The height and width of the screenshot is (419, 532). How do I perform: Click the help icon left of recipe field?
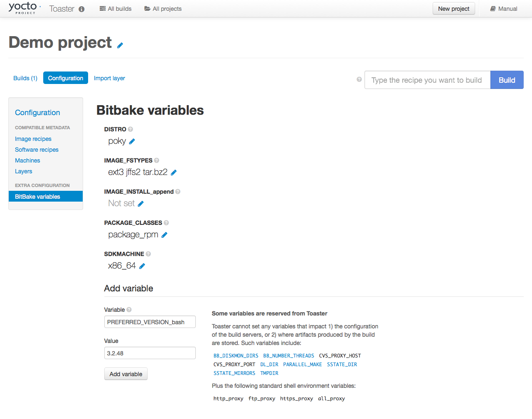pos(359,79)
